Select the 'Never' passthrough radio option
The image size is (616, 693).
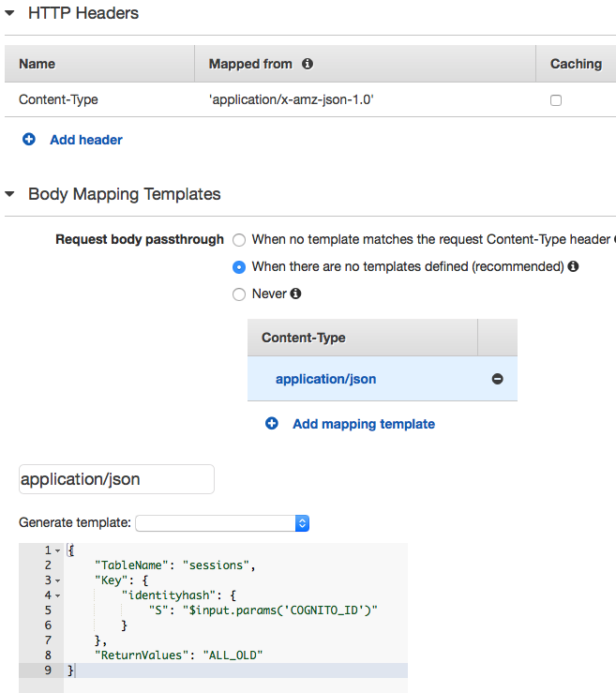pos(239,294)
